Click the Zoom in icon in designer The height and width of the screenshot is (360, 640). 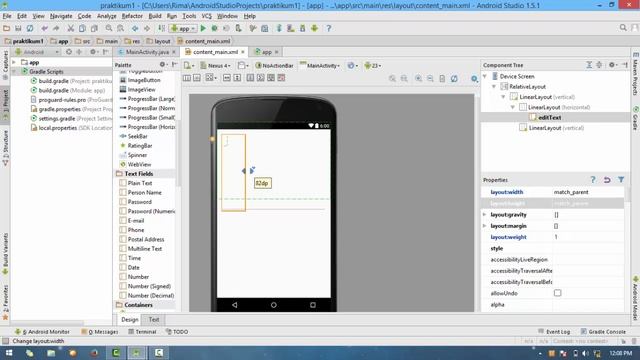point(418,78)
